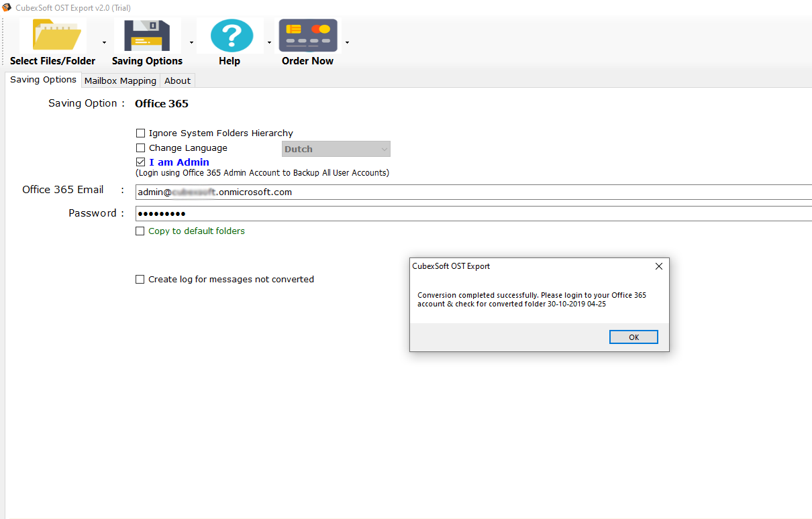Open the Dutch language combo box
812x519 pixels.
coord(336,149)
